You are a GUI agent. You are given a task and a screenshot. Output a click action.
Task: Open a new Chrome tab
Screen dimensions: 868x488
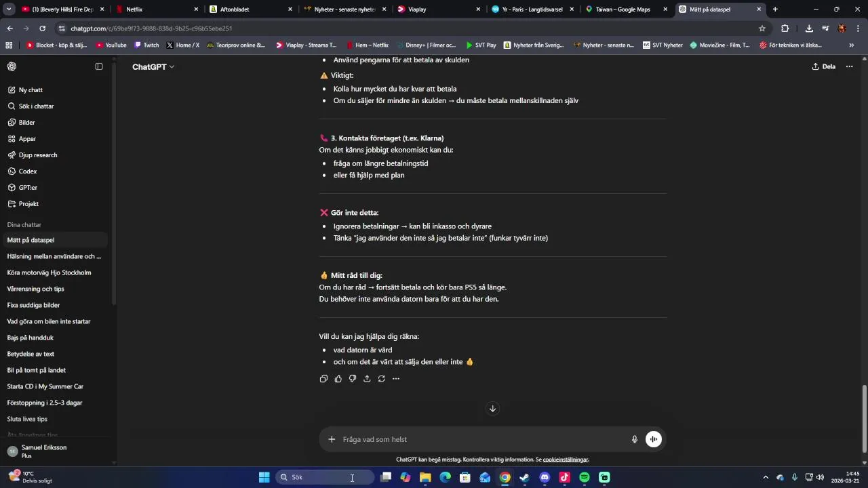[x=775, y=9]
